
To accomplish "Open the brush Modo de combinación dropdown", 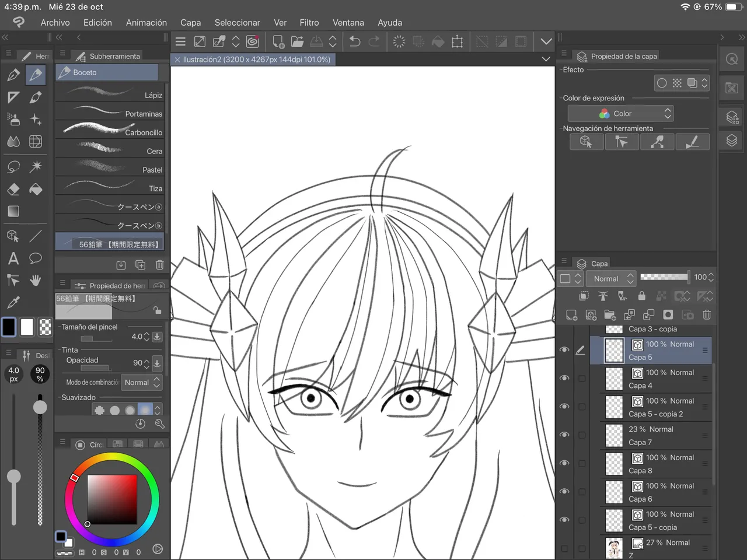I will tap(141, 383).
